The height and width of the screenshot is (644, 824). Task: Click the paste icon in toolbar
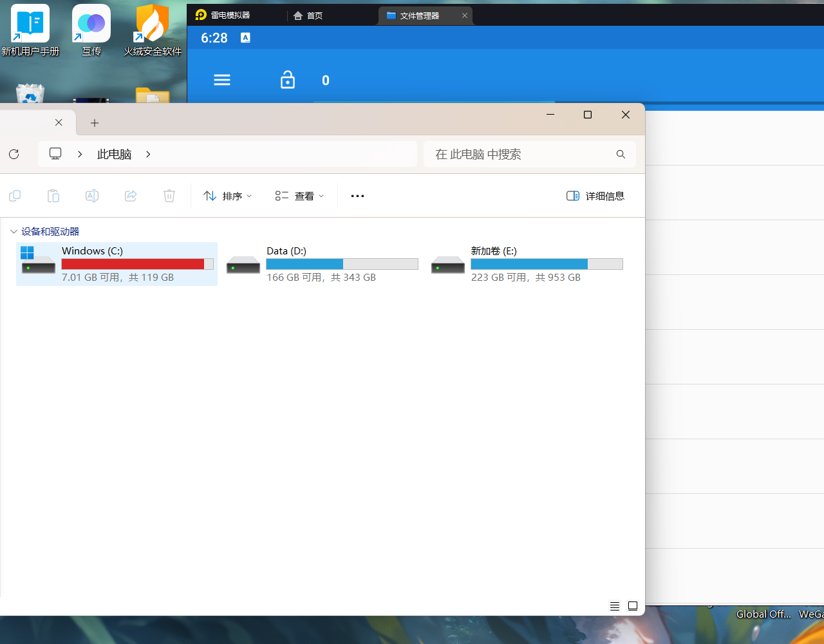coord(53,196)
